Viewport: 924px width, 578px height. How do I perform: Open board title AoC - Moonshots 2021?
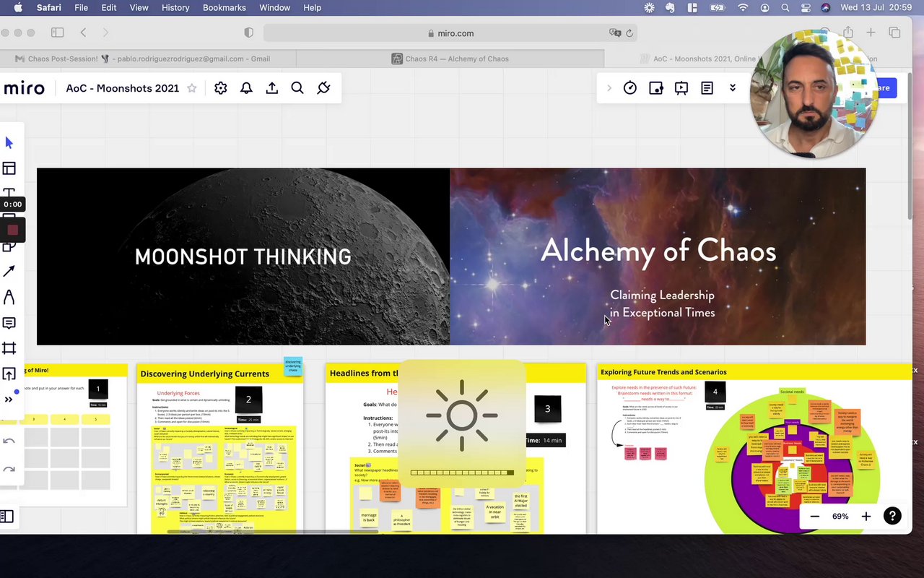coord(123,88)
